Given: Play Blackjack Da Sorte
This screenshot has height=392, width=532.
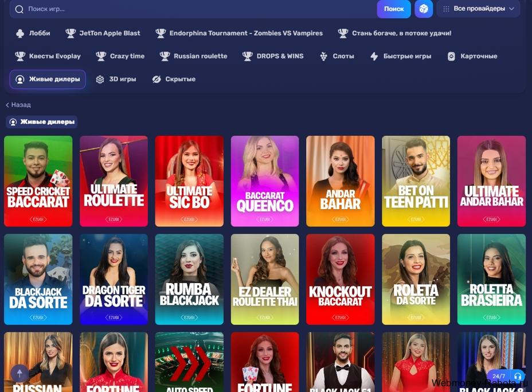Looking at the screenshot, I should [38, 280].
